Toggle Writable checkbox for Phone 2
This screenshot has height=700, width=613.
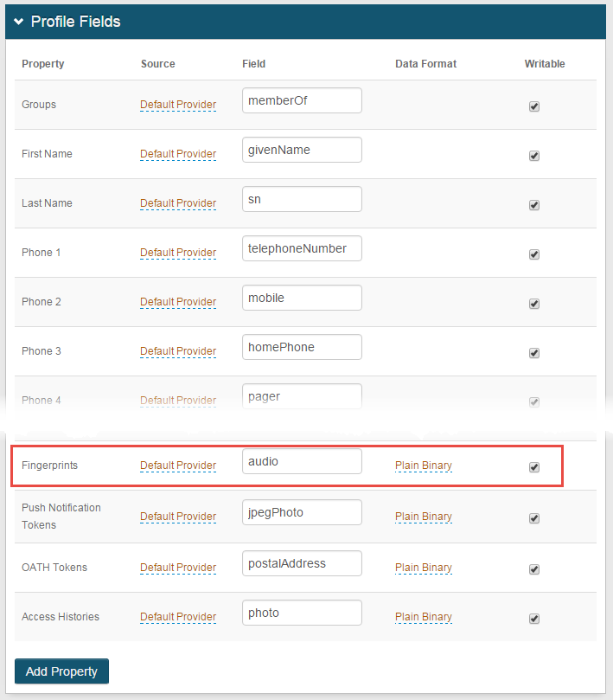533,304
